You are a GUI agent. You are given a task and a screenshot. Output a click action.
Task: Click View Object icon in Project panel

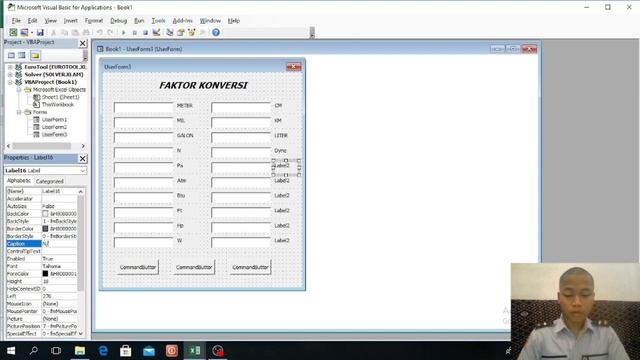pos(22,55)
